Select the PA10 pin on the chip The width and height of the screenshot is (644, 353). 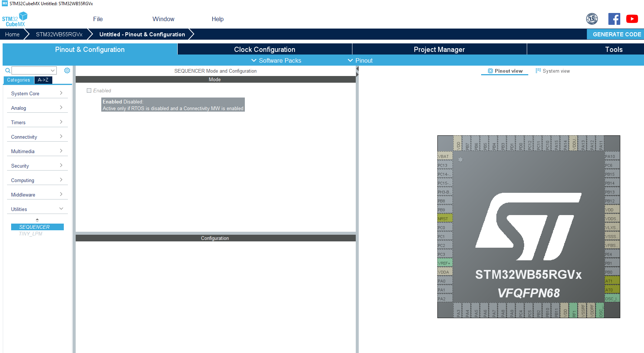point(612,156)
